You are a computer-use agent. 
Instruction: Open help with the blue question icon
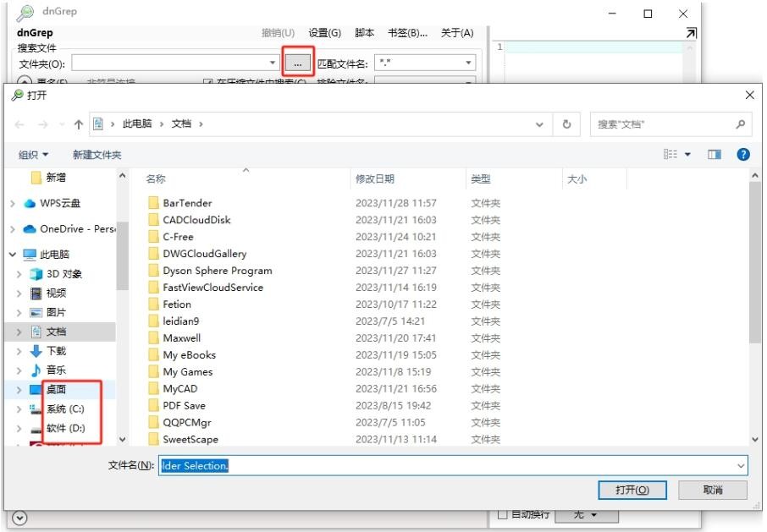(743, 155)
